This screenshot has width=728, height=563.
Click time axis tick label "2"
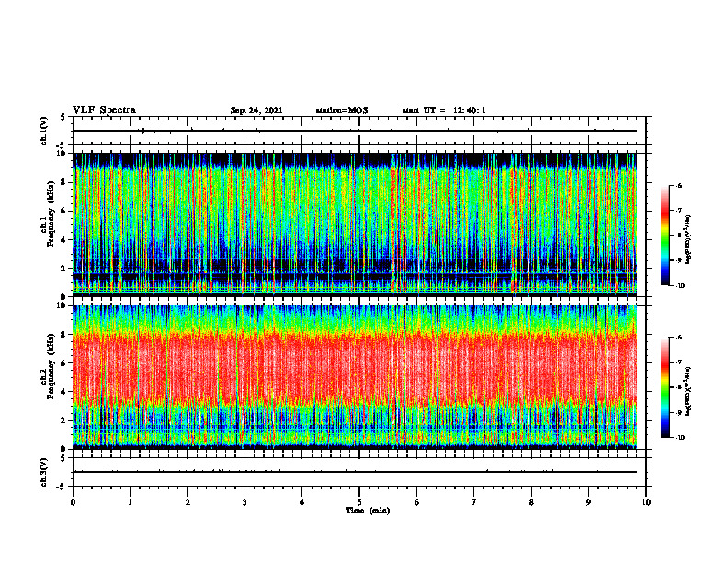click(188, 502)
